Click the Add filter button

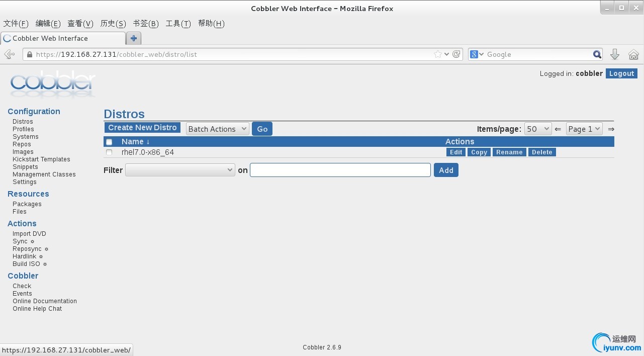tap(446, 170)
